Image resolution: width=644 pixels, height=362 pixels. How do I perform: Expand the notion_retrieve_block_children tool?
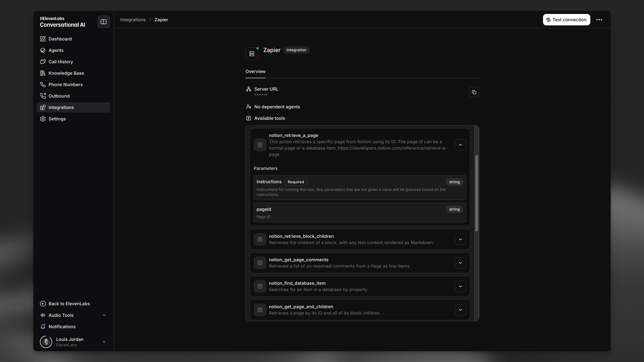(x=460, y=239)
